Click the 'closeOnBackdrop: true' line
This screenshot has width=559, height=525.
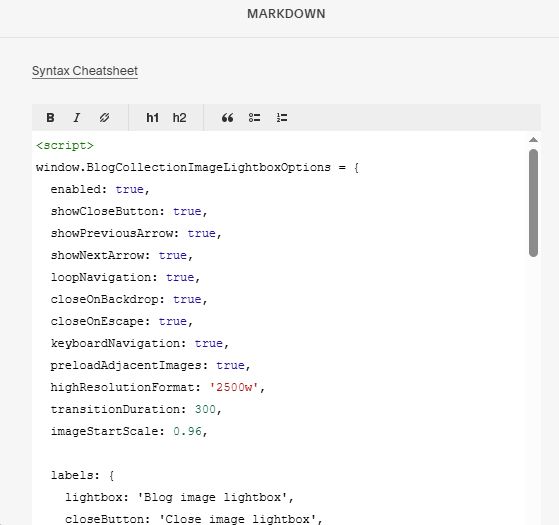click(x=129, y=299)
